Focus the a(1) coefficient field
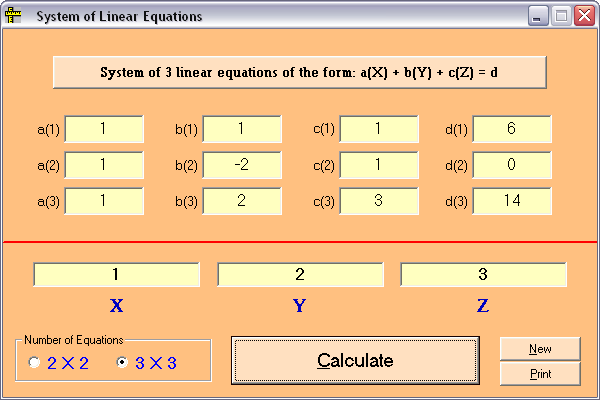This screenshot has height=400, width=600. 104,129
